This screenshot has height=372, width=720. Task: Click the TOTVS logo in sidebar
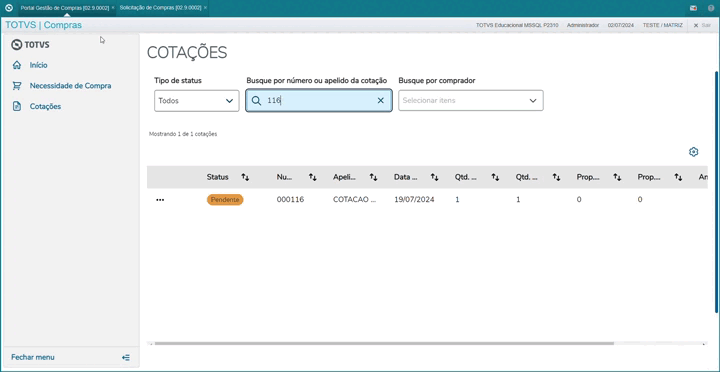pos(30,45)
